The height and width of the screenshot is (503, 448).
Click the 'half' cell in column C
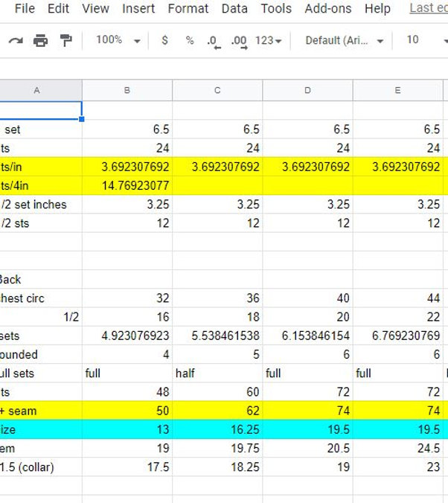coord(217,373)
